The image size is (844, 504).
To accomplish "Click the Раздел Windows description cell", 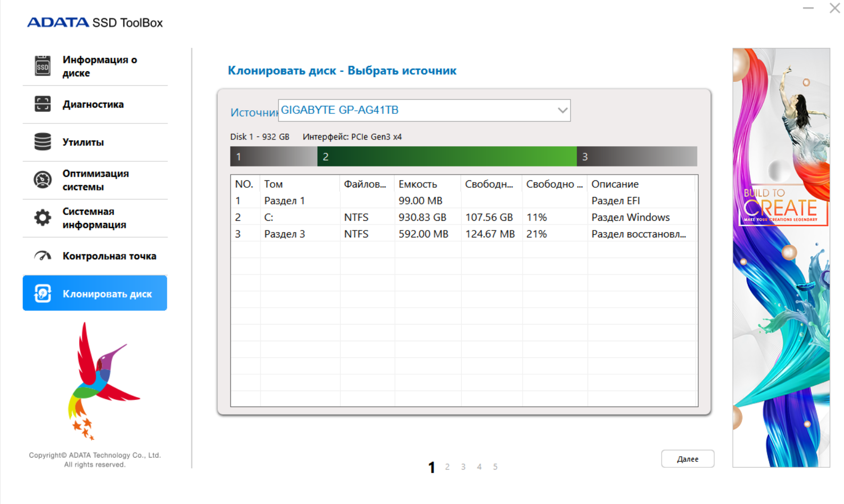I will (631, 217).
